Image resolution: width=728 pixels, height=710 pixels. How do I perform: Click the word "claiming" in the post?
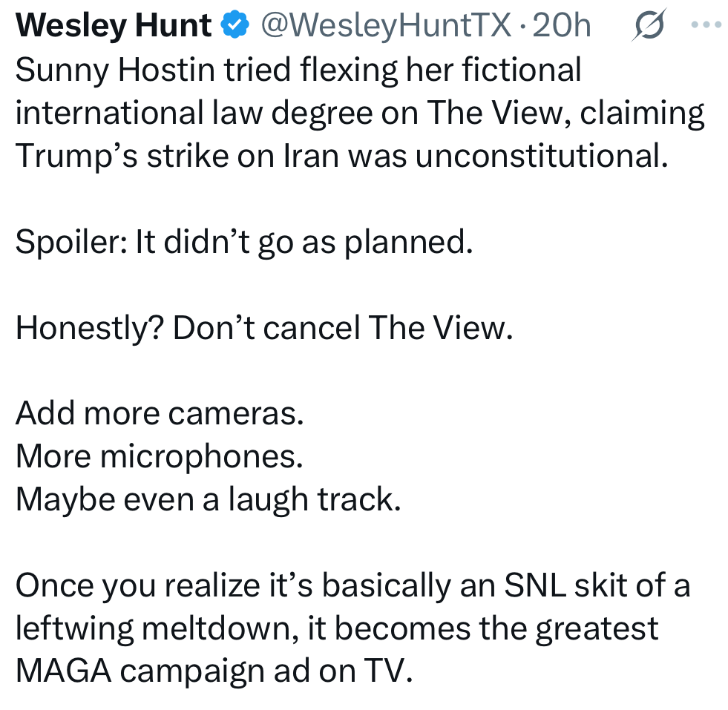pos(642,114)
